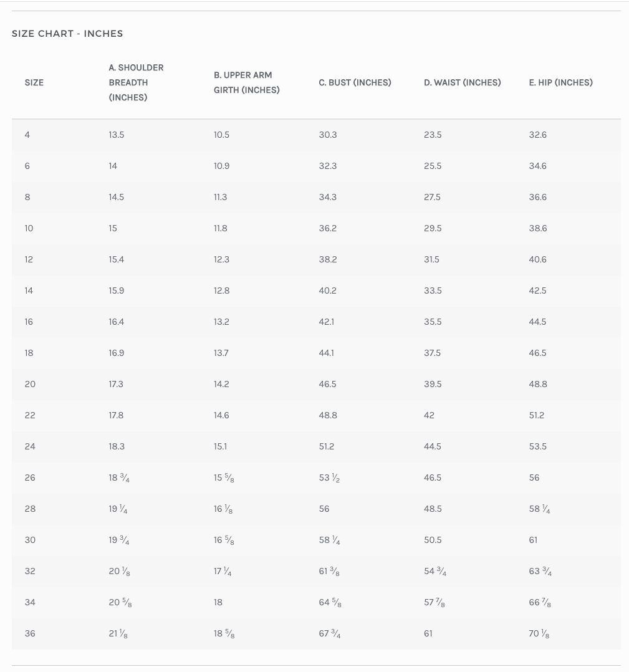Select bust value 34.3 for size 8
The width and height of the screenshot is (629, 672).
coord(327,197)
